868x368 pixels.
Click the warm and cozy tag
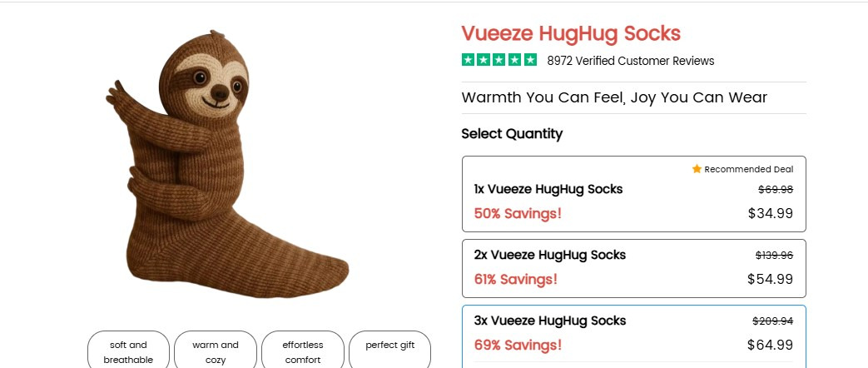(x=216, y=351)
